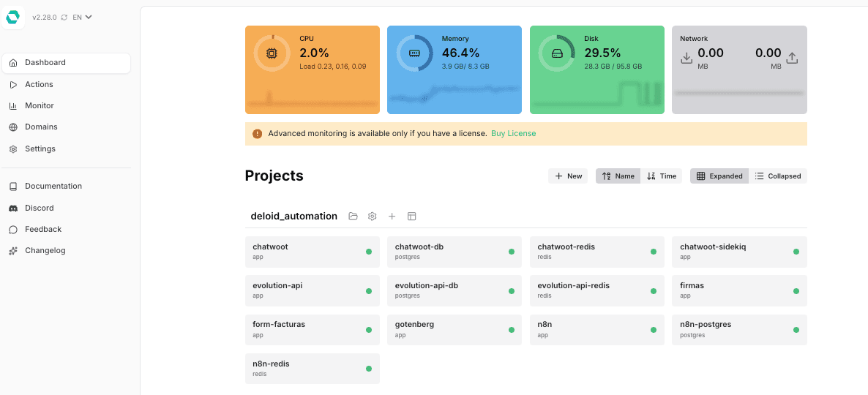Open the EN language dropdown
This screenshot has width=868, height=395.
[83, 17]
